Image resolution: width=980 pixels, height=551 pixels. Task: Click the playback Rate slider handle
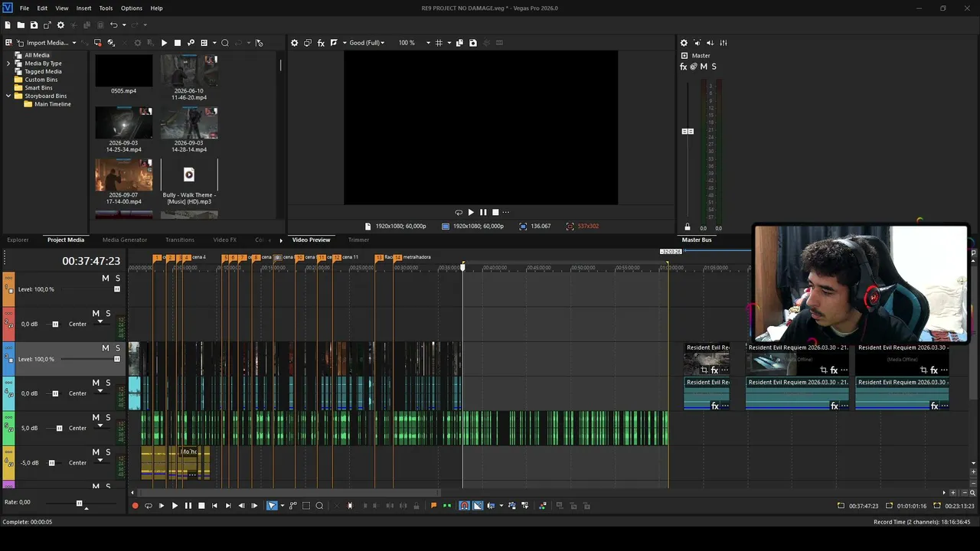pos(79,503)
